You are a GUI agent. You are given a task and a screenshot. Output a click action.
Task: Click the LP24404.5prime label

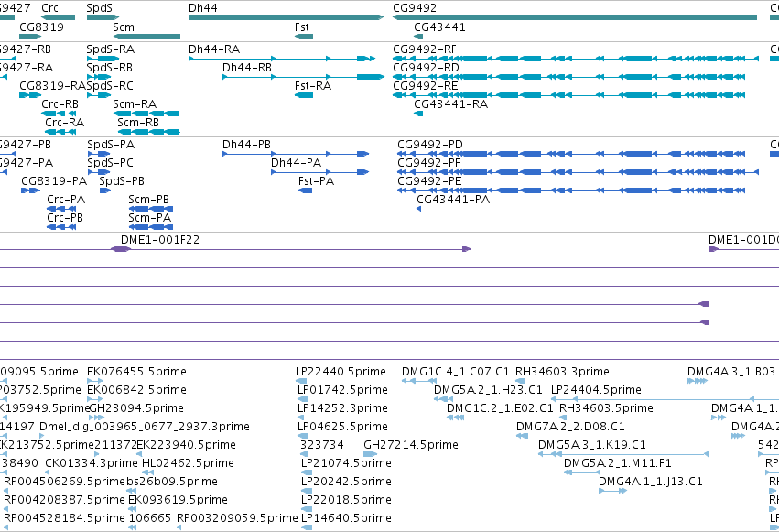[x=596, y=390]
